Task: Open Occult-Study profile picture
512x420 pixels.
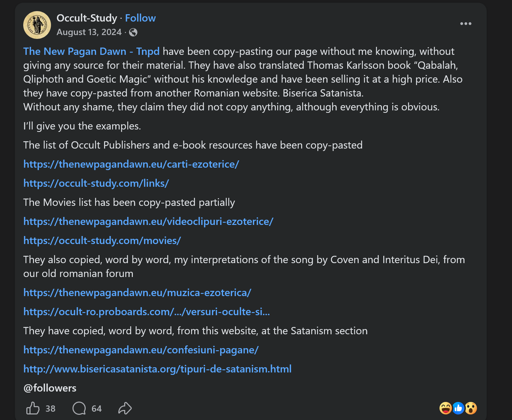Action: 37,25
